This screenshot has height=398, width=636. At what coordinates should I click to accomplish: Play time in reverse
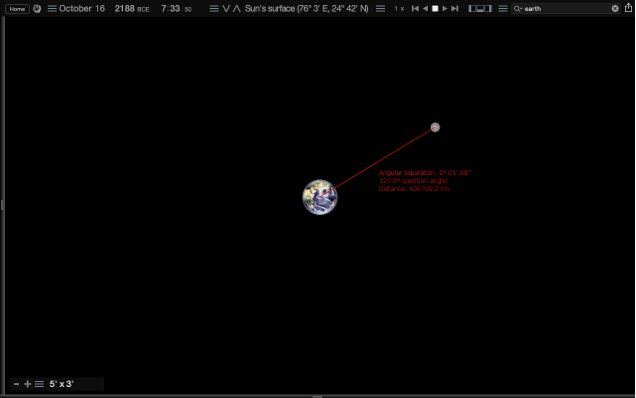(425, 9)
